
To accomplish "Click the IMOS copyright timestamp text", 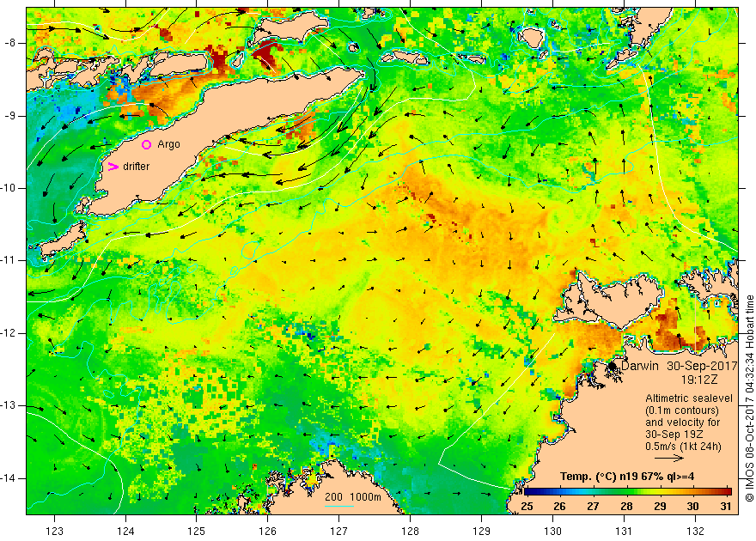I will click(749, 399).
